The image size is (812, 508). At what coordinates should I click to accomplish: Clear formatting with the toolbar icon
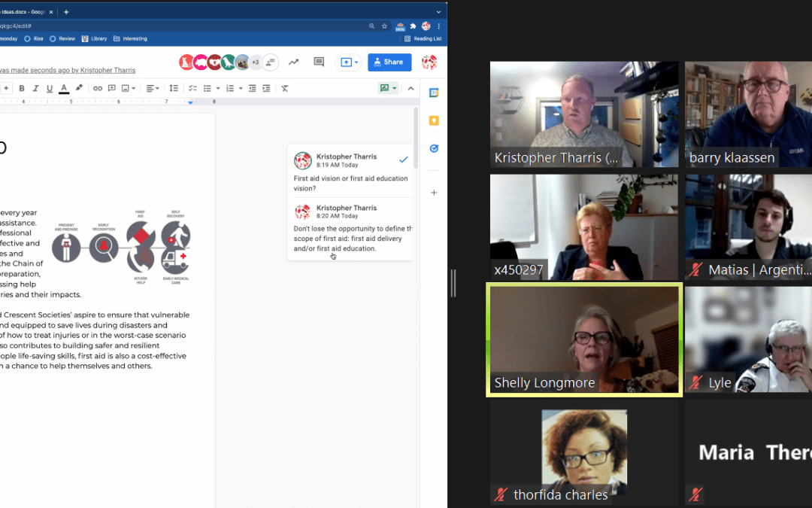(x=285, y=89)
